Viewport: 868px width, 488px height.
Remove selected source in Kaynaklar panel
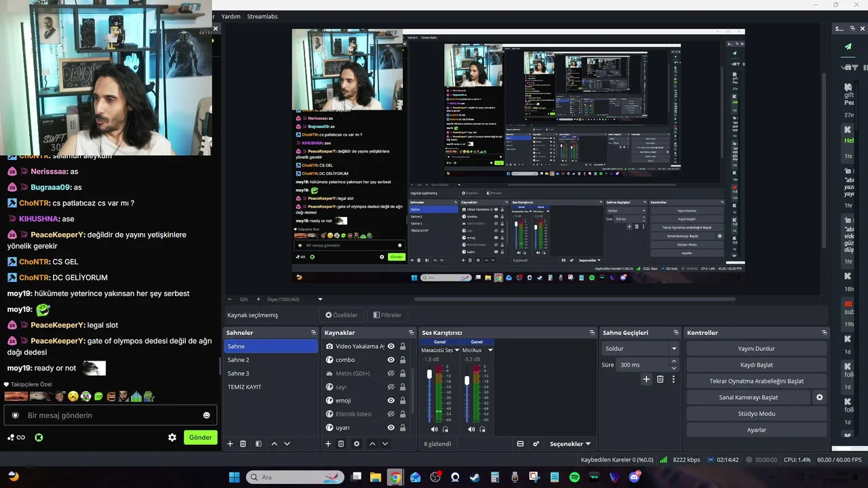pyautogui.click(x=341, y=444)
